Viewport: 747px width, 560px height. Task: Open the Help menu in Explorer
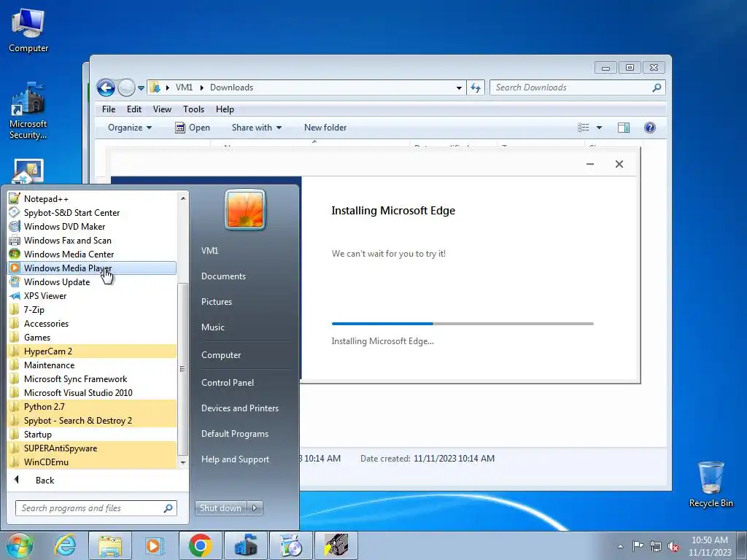[x=225, y=109]
